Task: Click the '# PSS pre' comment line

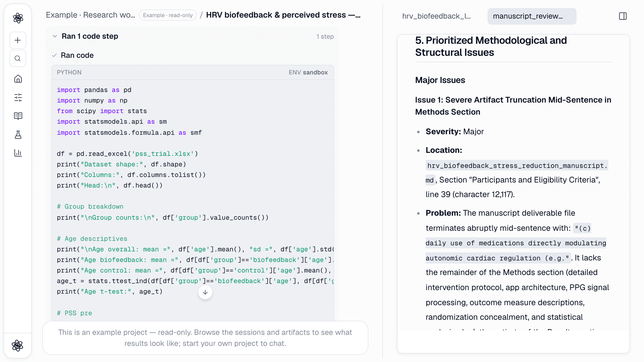Action: pyautogui.click(x=74, y=313)
